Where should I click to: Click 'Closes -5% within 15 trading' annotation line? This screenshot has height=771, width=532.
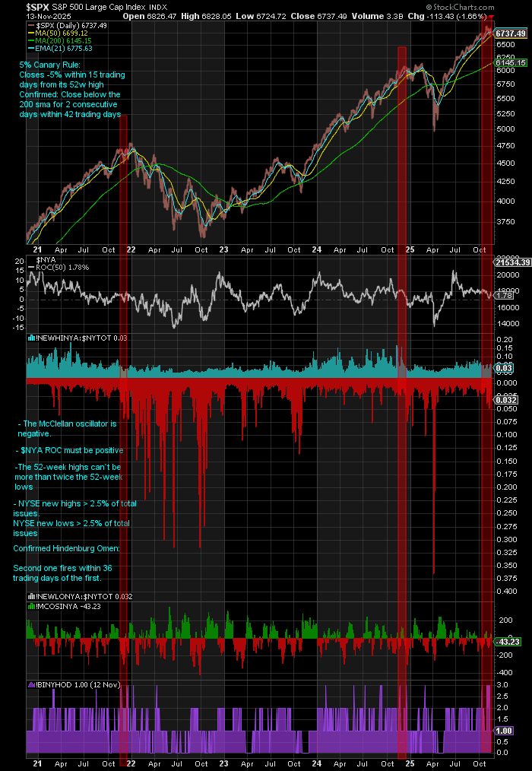click(x=71, y=75)
